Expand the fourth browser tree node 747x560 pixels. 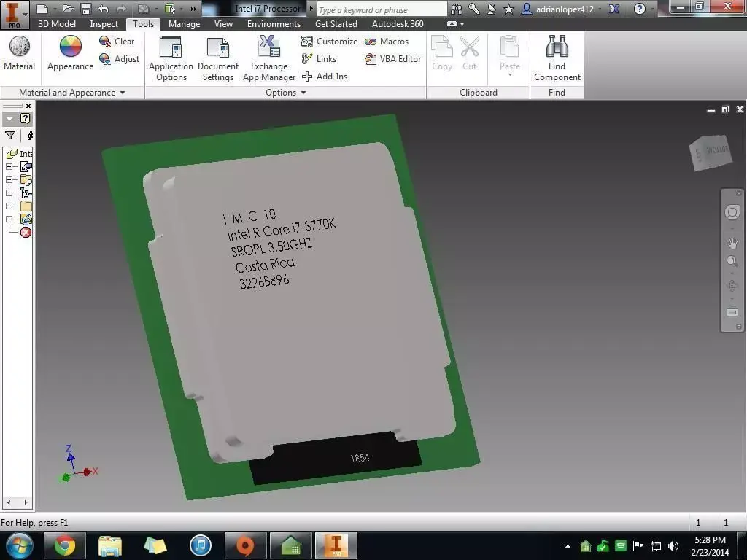(x=9, y=206)
